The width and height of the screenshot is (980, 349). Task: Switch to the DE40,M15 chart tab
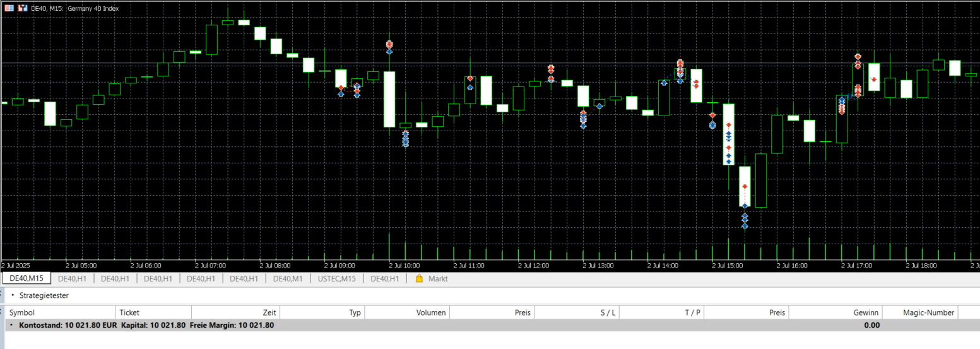point(27,278)
